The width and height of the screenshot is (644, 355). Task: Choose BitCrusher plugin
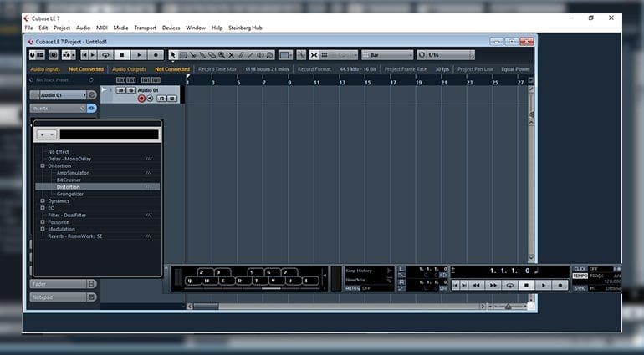click(x=69, y=180)
